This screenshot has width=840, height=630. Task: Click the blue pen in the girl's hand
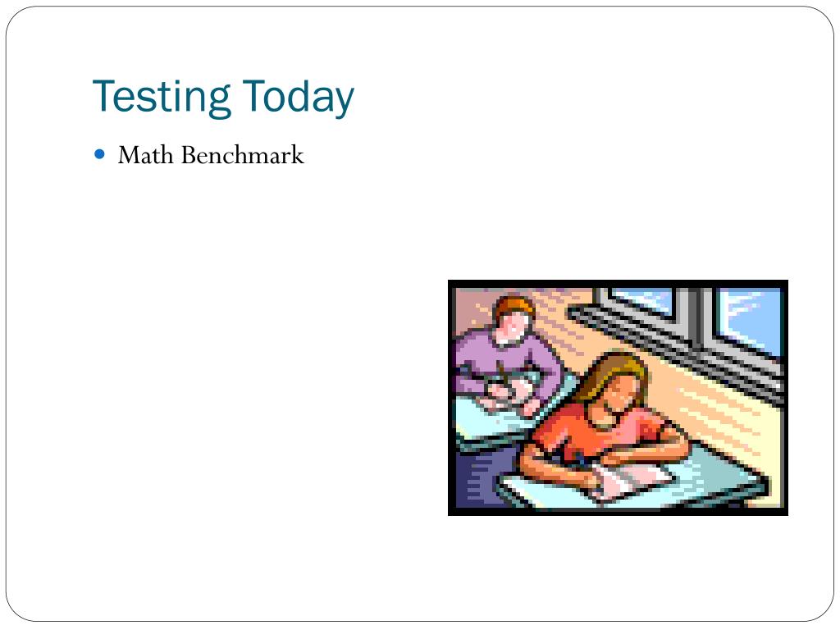click(x=581, y=459)
